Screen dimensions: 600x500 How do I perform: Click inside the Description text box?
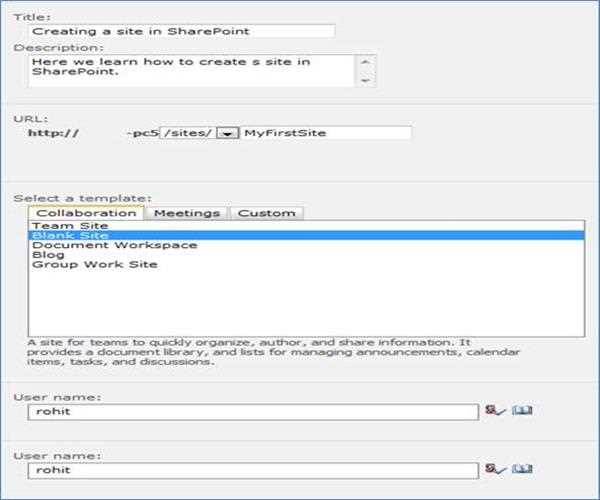[x=190, y=69]
